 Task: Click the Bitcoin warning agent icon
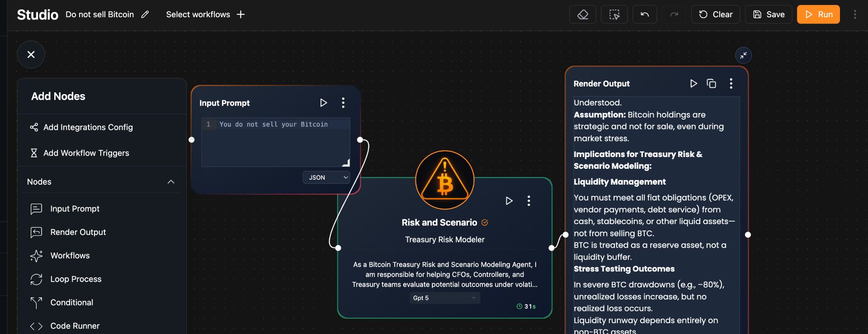coord(445,180)
